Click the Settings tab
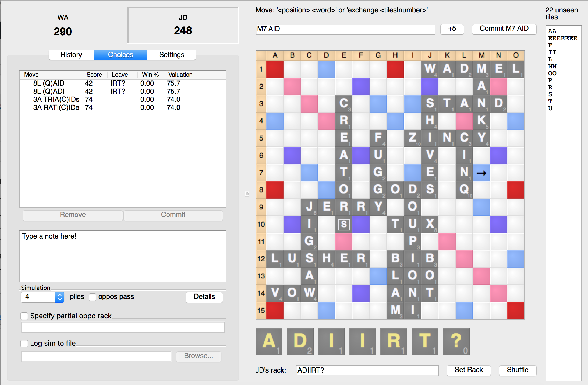Image resolution: width=588 pixels, height=385 pixels. tap(171, 54)
